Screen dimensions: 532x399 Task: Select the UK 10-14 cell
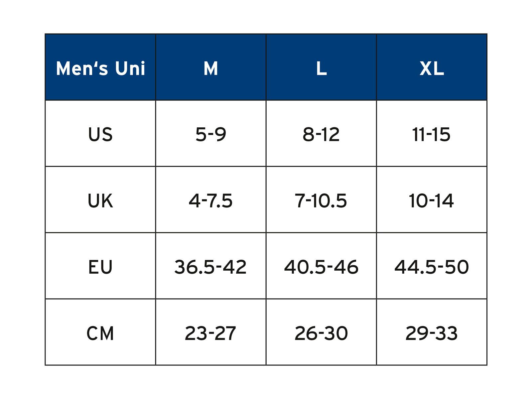[x=432, y=200]
